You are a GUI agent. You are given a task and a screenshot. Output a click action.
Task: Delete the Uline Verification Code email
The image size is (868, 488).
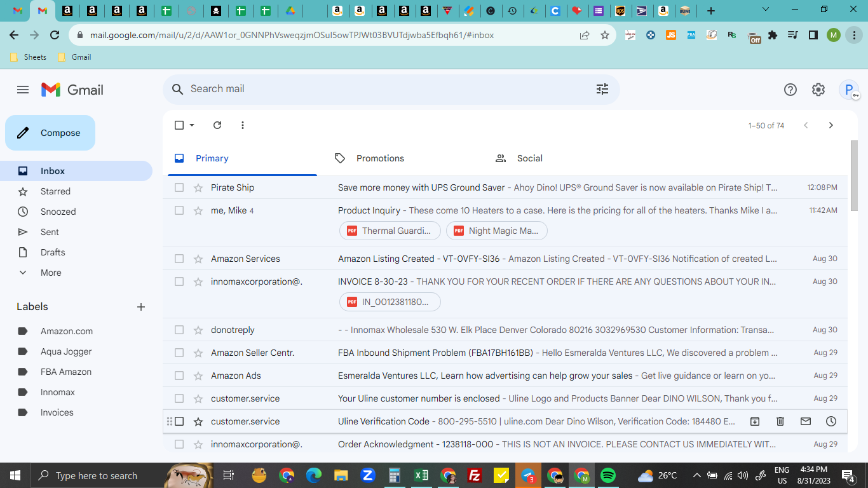tap(780, 421)
